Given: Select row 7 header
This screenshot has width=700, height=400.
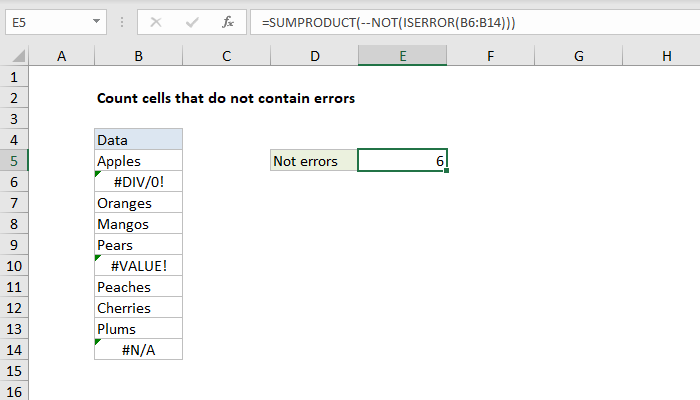Looking at the screenshot, I should click(14, 203).
